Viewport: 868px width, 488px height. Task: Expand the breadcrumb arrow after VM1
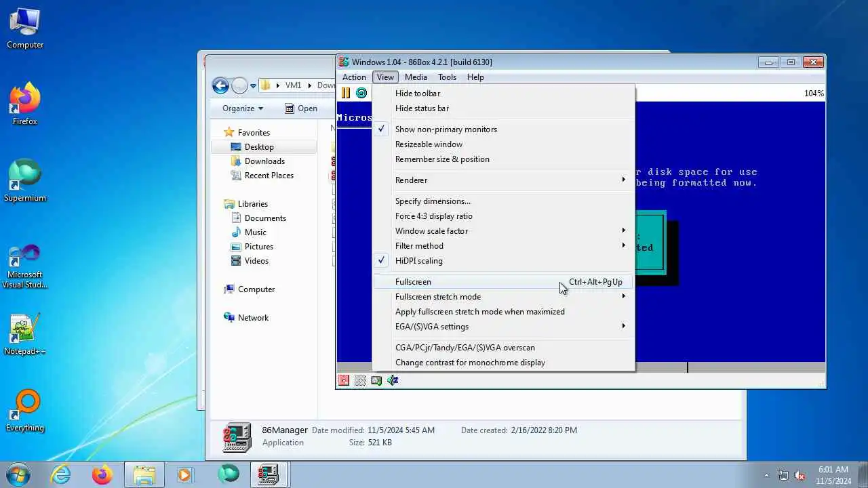[x=311, y=85]
